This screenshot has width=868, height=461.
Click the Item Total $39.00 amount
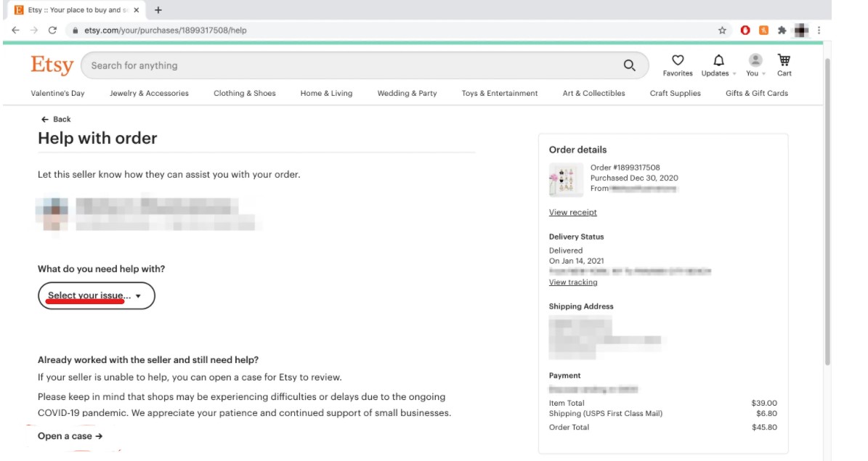[x=764, y=403]
